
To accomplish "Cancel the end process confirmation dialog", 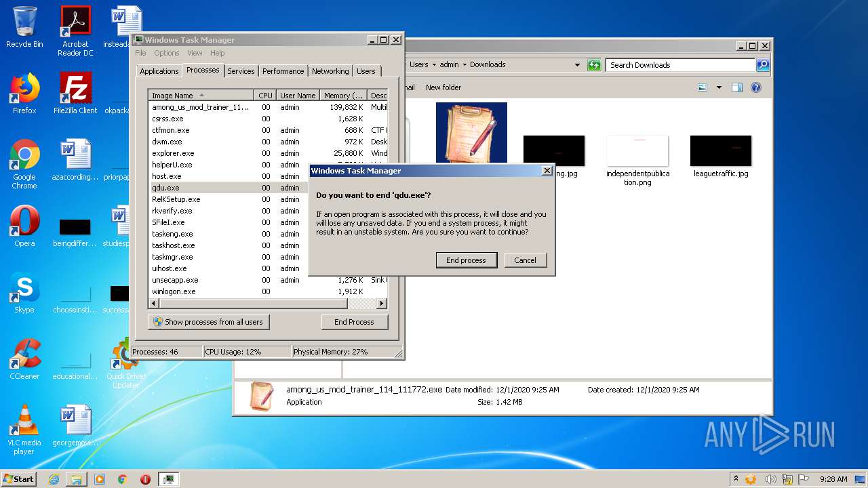I will [x=525, y=260].
